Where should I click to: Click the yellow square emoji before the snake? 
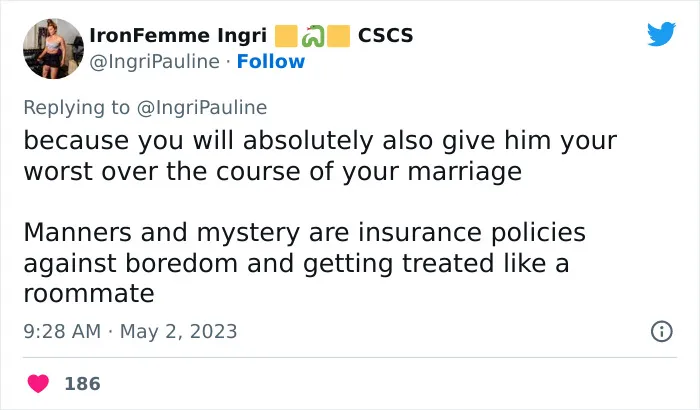pyautogui.click(x=286, y=36)
